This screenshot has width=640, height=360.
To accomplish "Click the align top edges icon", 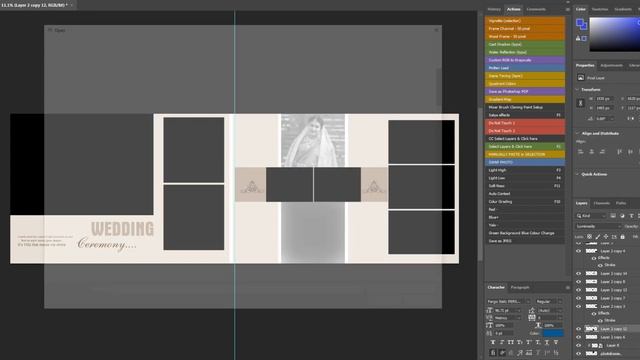I will 620,152.
